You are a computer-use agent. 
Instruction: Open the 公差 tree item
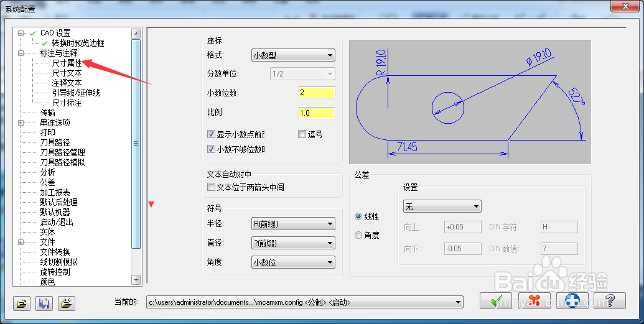tap(48, 182)
